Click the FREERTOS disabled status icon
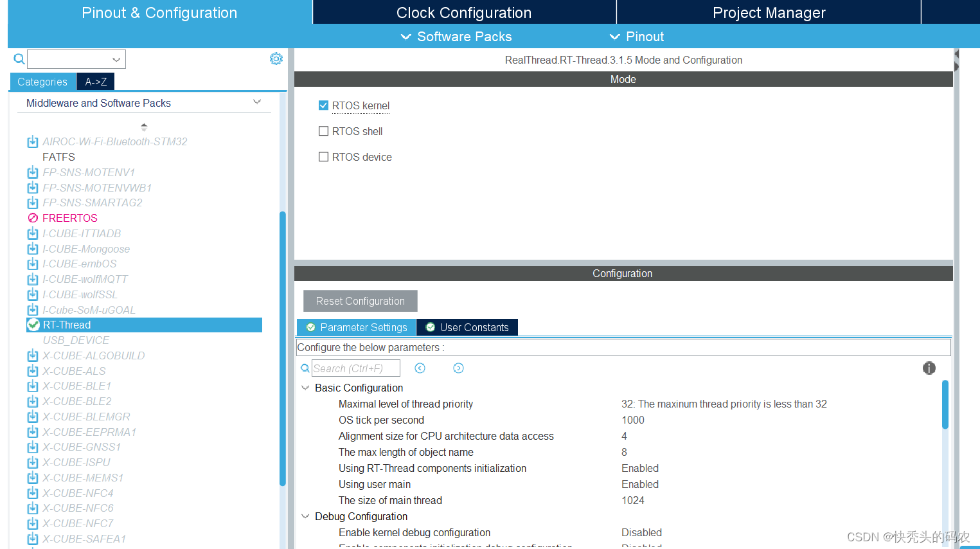 tap(33, 218)
